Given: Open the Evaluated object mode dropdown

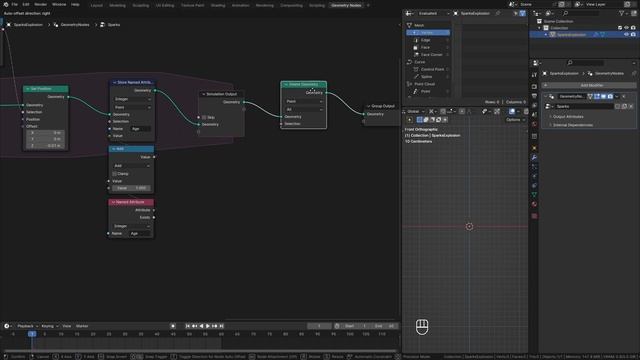Looking at the screenshot, I should point(433,13).
